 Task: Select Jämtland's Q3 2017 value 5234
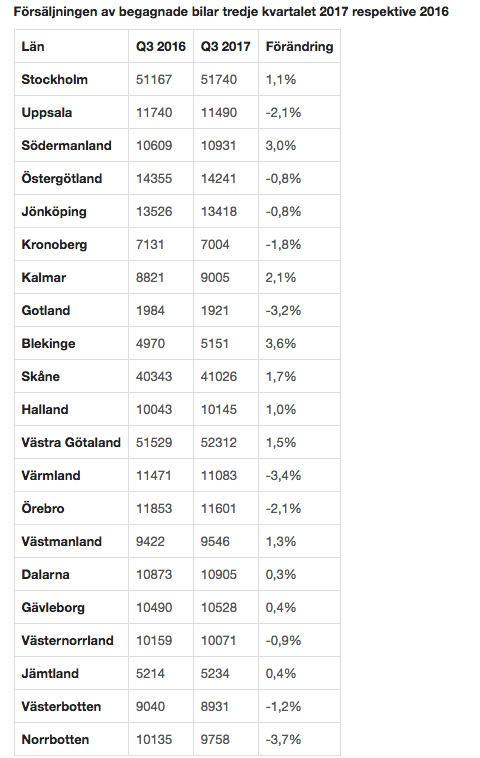215,673
